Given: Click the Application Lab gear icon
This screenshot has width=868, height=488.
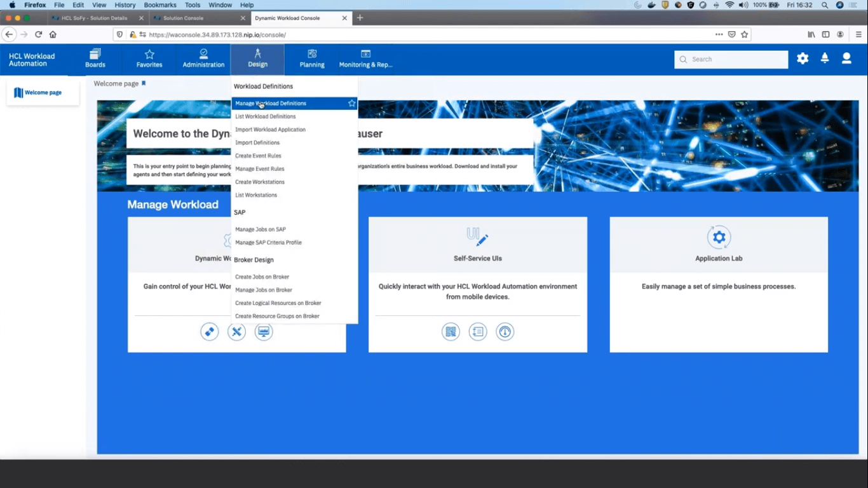Looking at the screenshot, I should click(x=719, y=238).
